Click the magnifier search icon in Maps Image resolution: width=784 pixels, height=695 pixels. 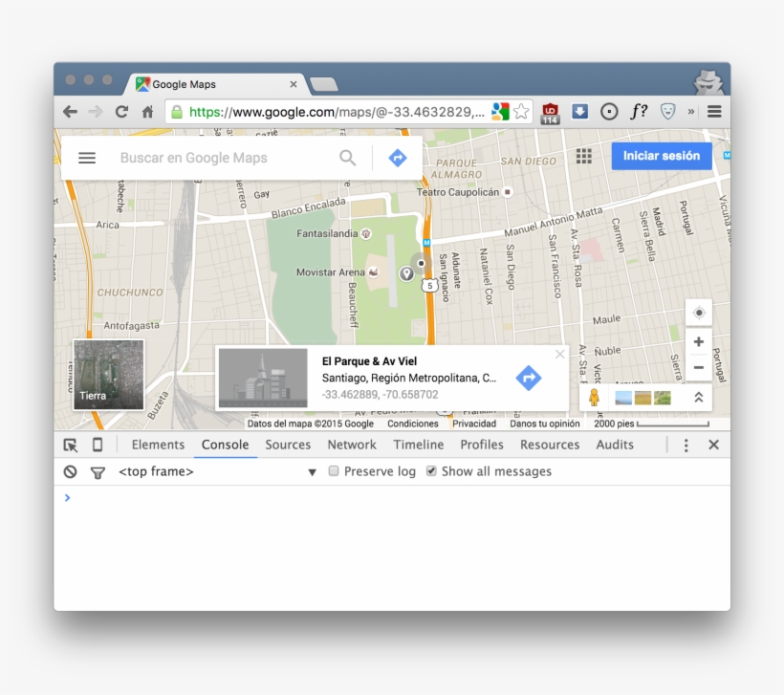(x=347, y=158)
